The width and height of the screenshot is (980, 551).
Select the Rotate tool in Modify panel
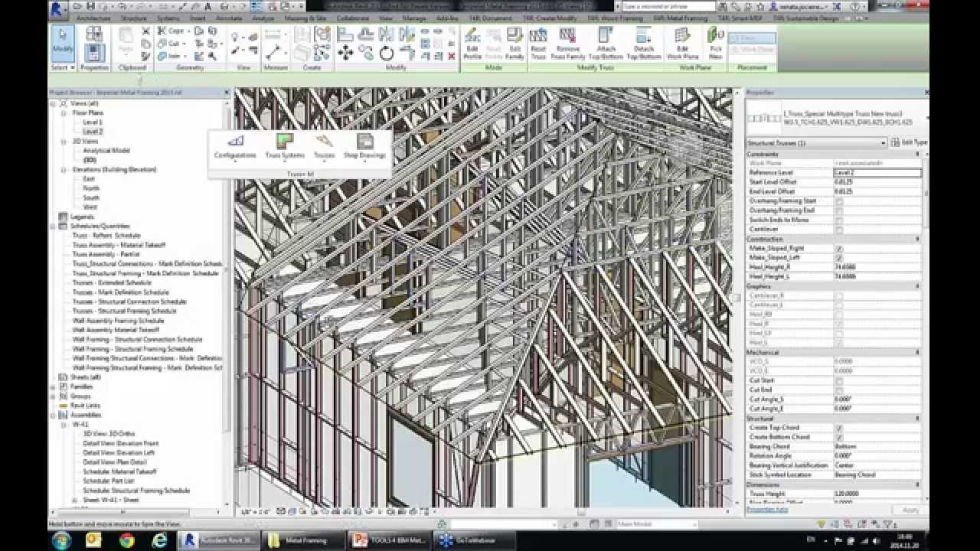pos(387,52)
